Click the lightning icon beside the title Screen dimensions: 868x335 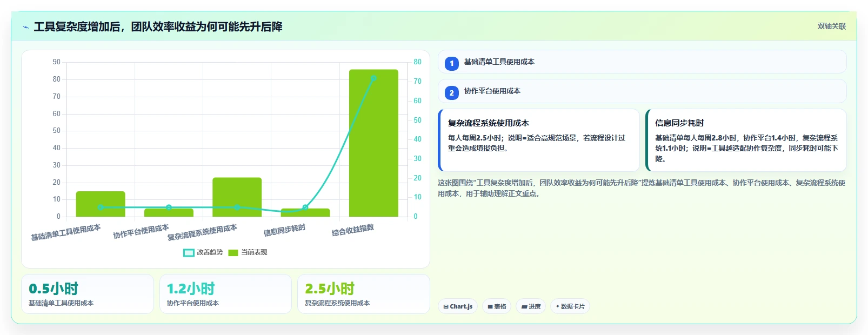(x=26, y=27)
